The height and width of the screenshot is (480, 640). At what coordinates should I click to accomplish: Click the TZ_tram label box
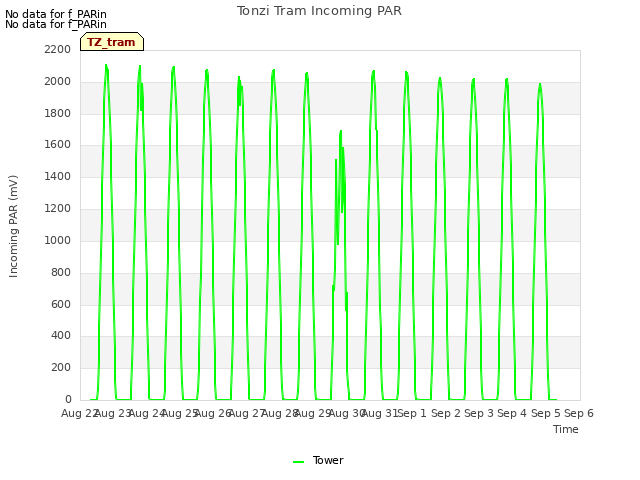(112, 42)
